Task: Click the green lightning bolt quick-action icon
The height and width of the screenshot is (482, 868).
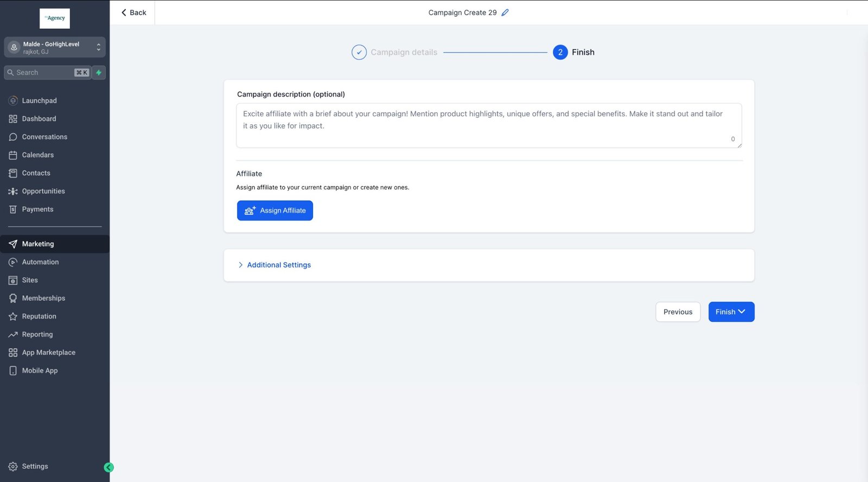Action: (x=99, y=73)
